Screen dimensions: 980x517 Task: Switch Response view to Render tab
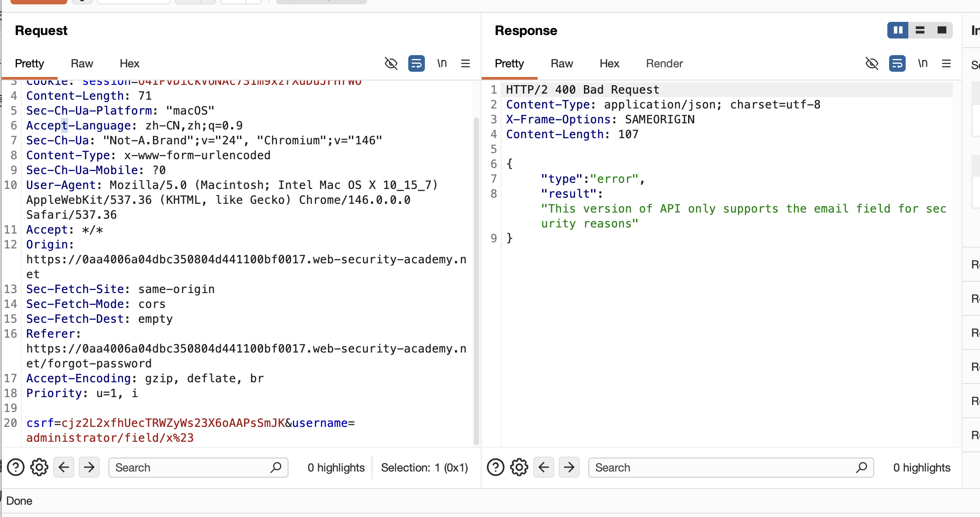click(664, 63)
